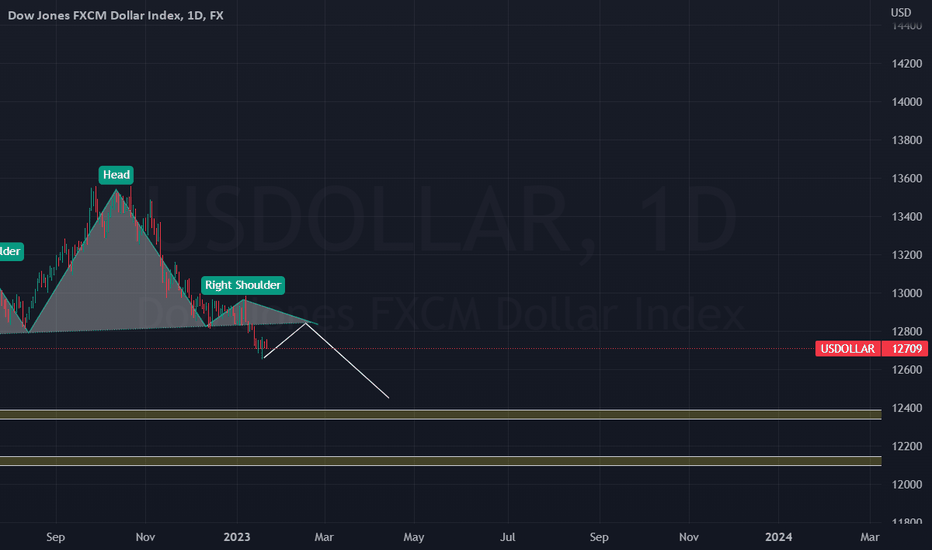Click the May label on the time axis
The width and height of the screenshot is (932, 550).
[x=414, y=537]
